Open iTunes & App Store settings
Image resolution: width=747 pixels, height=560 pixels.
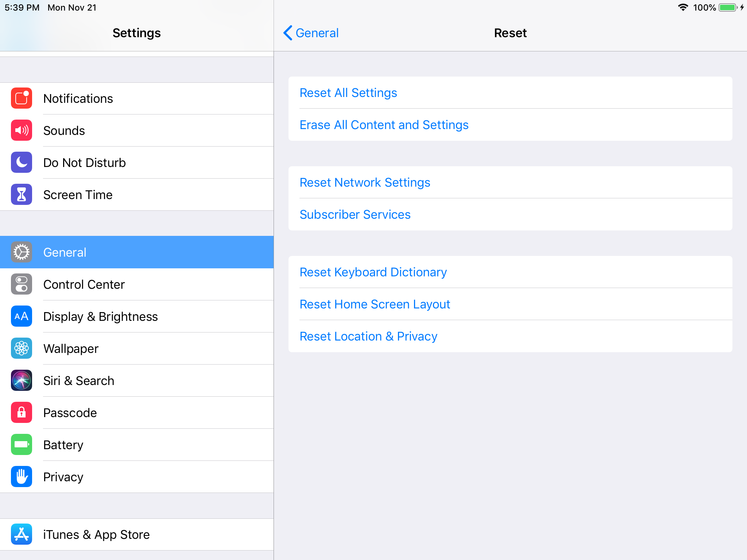click(x=96, y=534)
